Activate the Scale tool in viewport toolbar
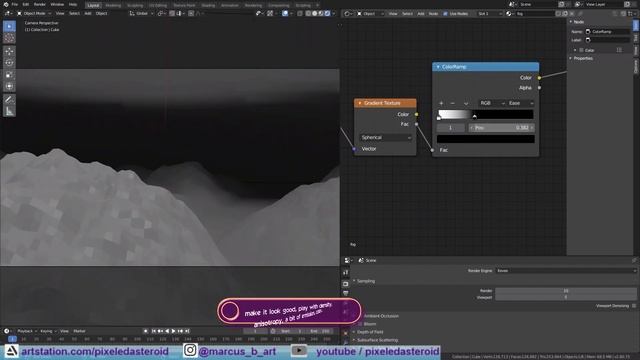Image resolution: width=640 pixels, height=360 pixels. click(9, 75)
